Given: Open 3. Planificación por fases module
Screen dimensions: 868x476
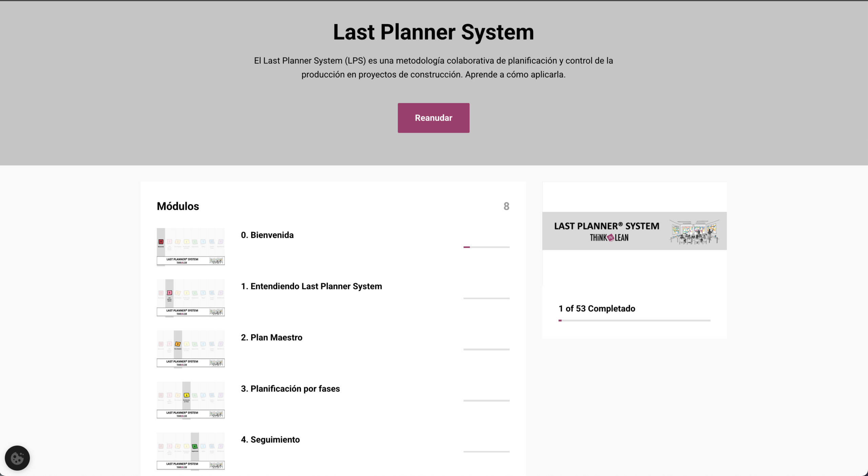Looking at the screenshot, I should (290, 389).
